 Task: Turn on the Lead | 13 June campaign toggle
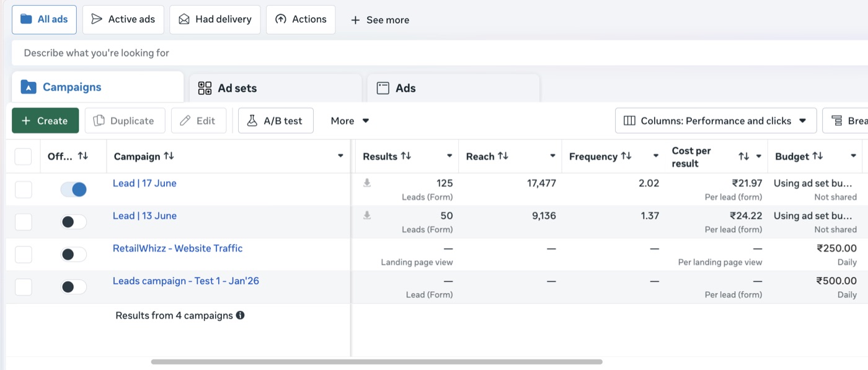[x=73, y=222]
